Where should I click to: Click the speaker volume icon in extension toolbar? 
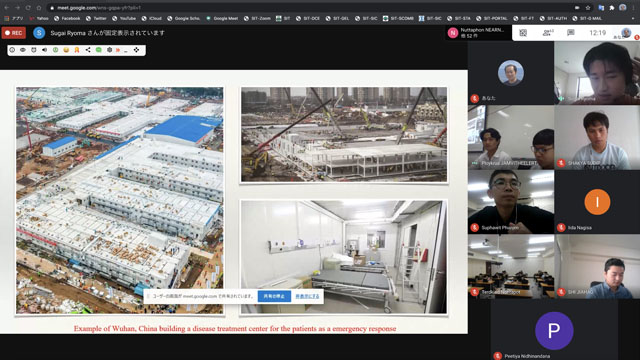tap(44, 50)
